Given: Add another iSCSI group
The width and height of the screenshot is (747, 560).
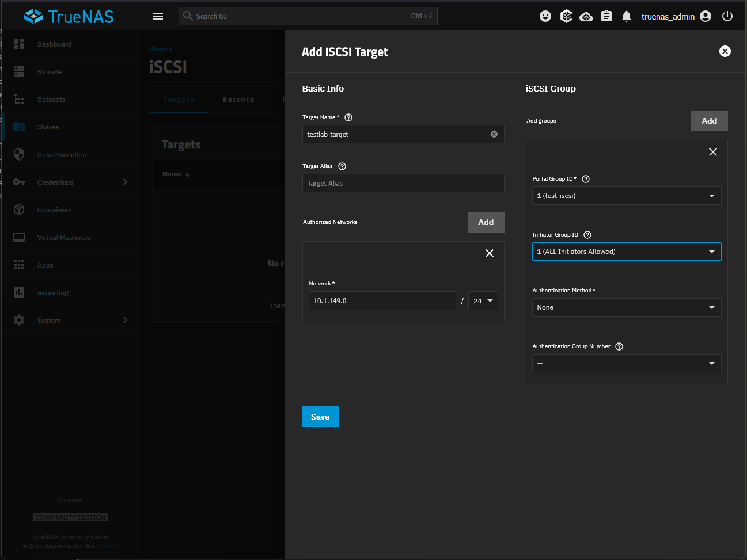Looking at the screenshot, I should [x=710, y=121].
